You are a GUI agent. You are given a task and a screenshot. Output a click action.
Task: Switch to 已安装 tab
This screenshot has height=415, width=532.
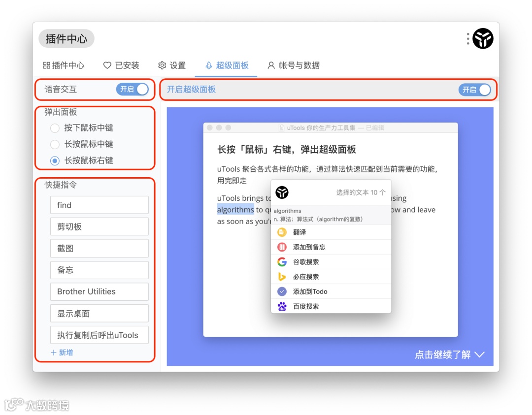tap(121, 65)
